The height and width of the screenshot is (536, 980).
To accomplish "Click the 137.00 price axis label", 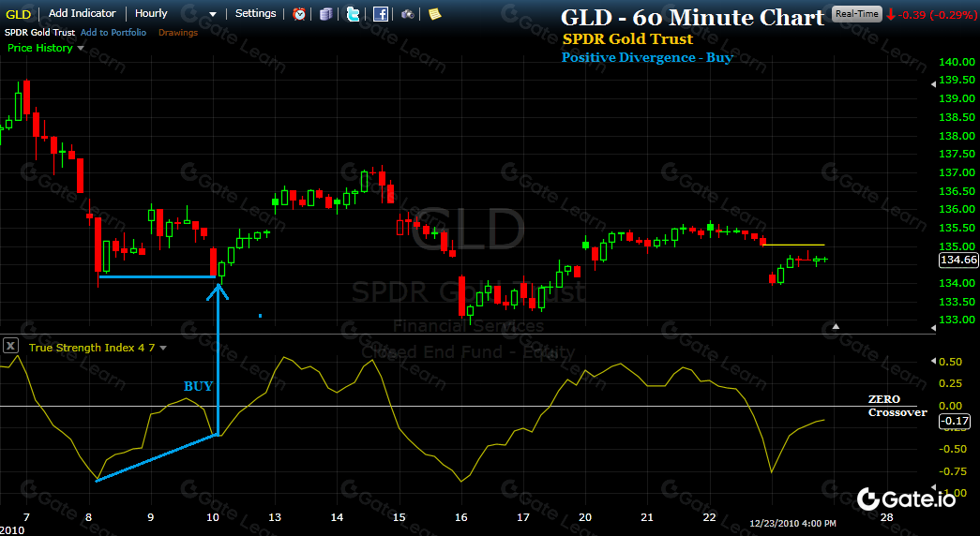I will [957, 172].
